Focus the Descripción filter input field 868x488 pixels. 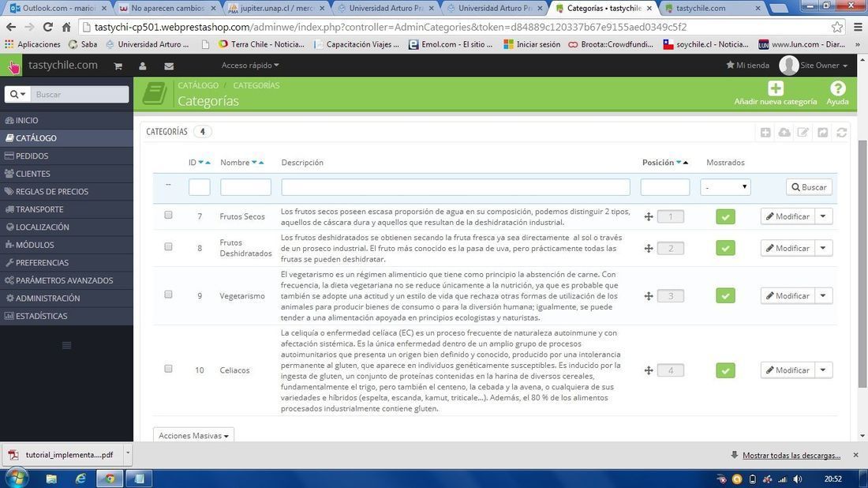455,187
